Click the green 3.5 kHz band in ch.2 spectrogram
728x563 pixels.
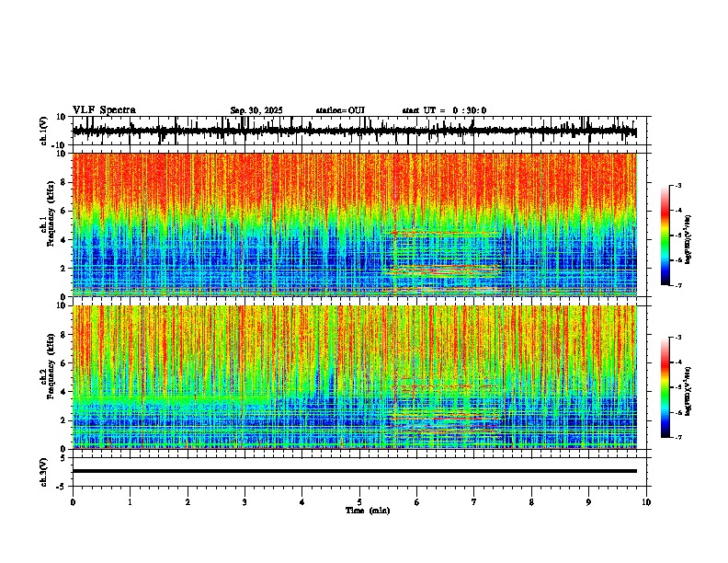pos(172,398)
